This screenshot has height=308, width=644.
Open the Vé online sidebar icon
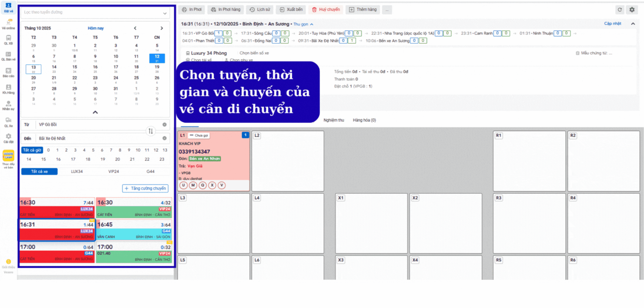8,24
